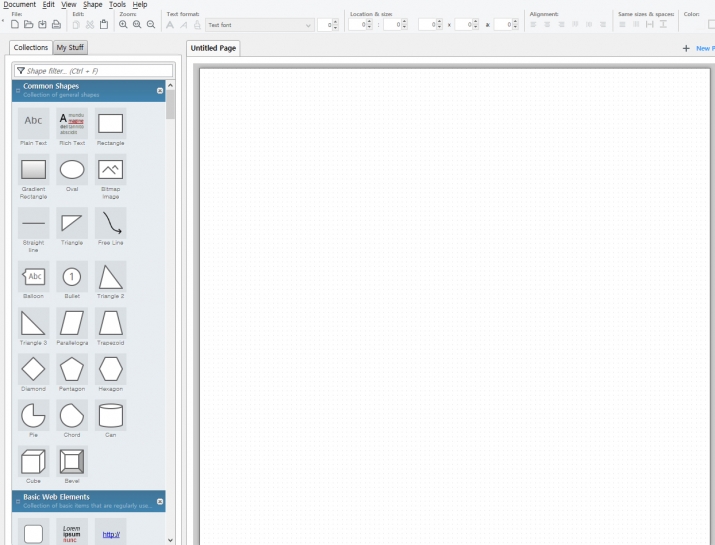Click the rotation angle input field
Screen dimensions: 715x545
click(x=503, y=25)
